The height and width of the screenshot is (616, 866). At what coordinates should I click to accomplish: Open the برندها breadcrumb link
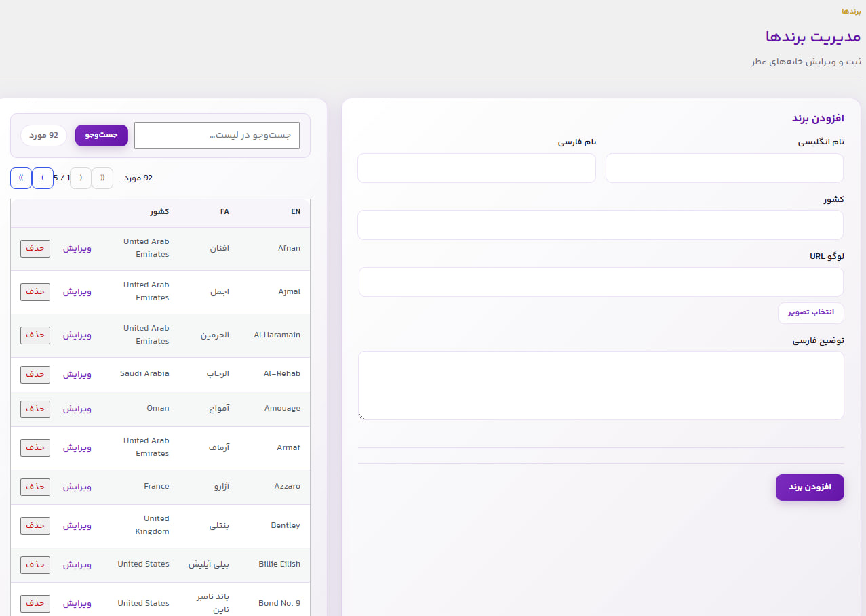point(851,12)
